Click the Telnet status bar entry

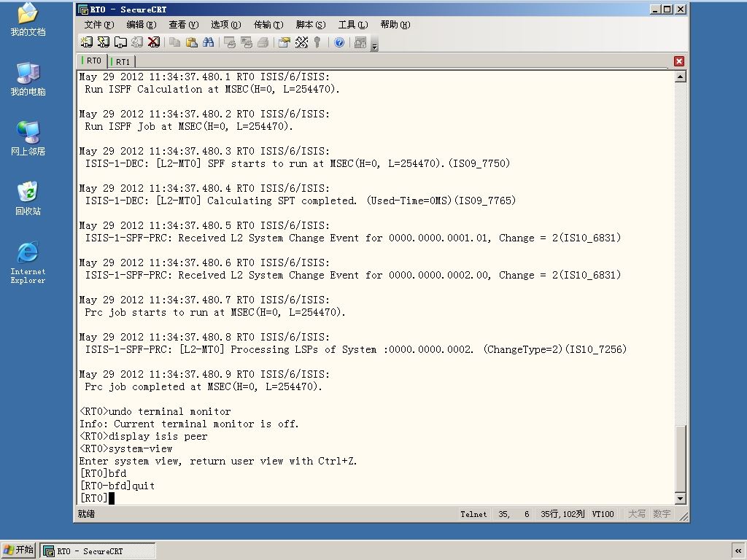tap(473, 514)
